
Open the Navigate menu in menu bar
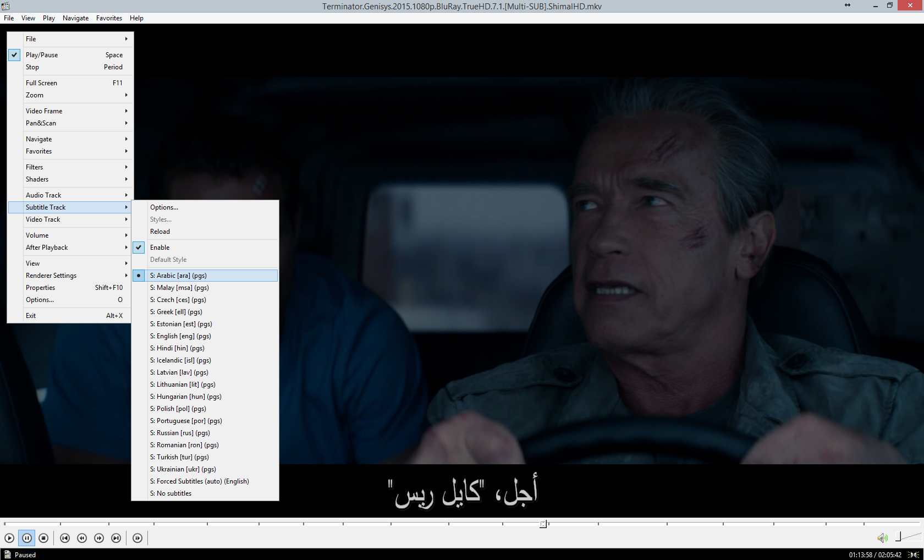pyautogui.click(x=75, y=18)
